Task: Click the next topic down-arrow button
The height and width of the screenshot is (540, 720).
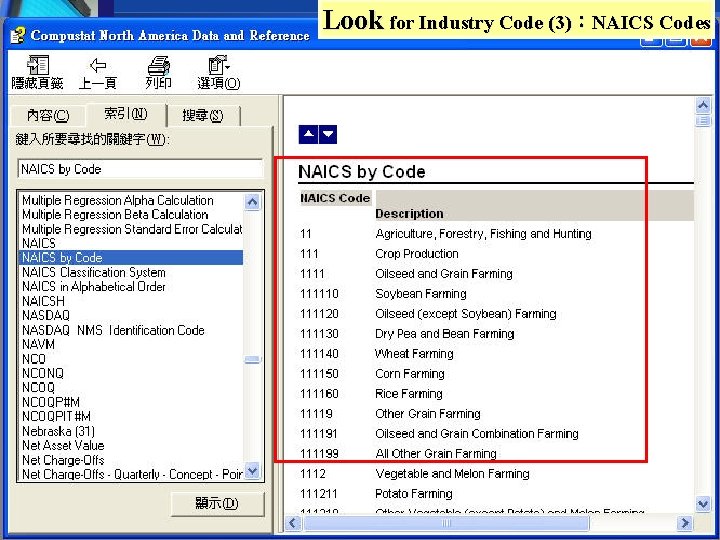Action: (328, 135)
